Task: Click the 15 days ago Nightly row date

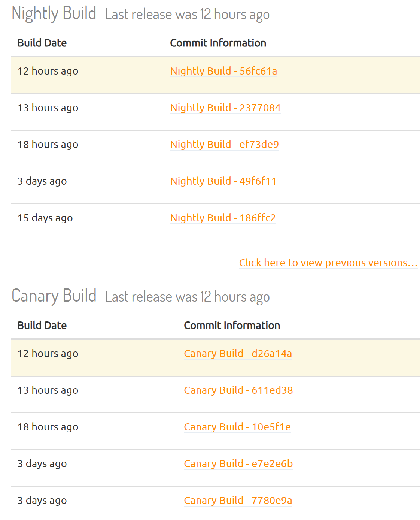Action: 45,218
